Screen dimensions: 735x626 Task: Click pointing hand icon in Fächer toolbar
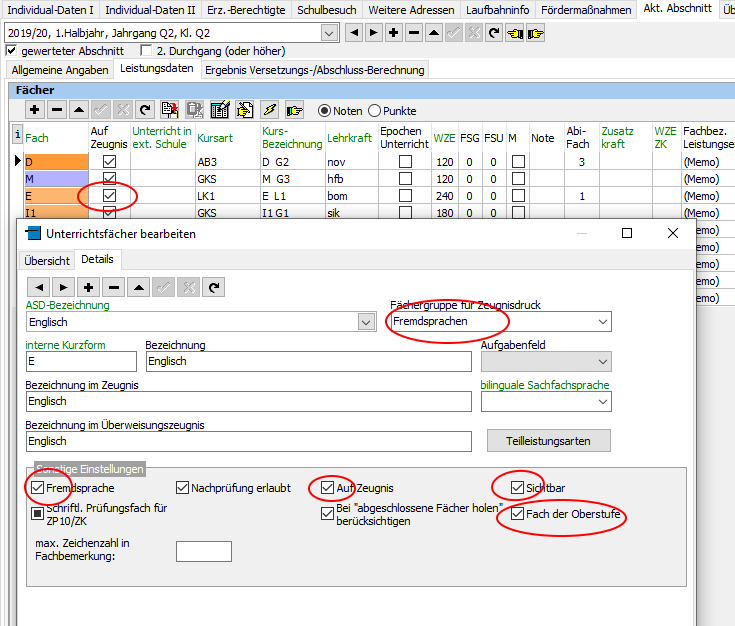(x=295, y=110)
